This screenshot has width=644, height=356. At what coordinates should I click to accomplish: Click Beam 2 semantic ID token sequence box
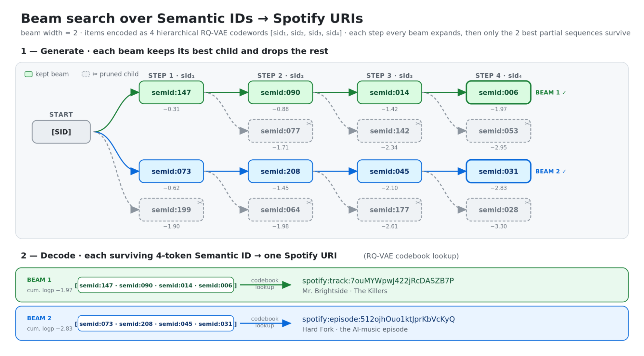point(156,323)
